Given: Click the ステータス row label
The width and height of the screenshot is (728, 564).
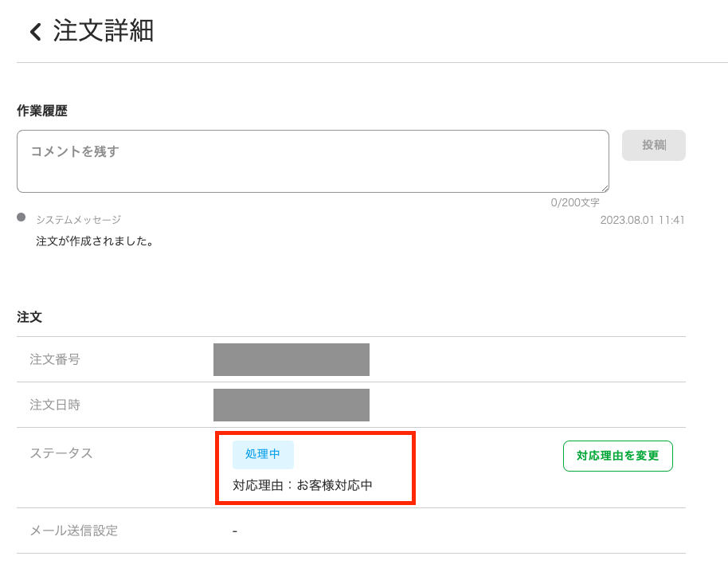Looking at the screenshot, I should tap(61, 453).
